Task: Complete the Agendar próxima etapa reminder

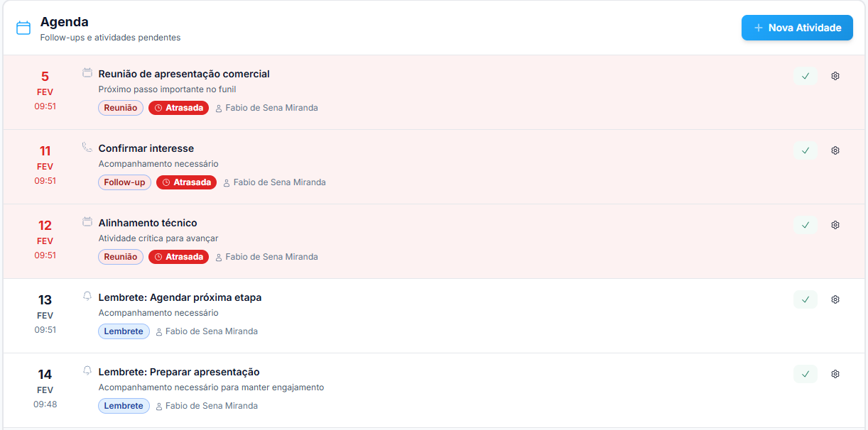Action: (805, 299)
